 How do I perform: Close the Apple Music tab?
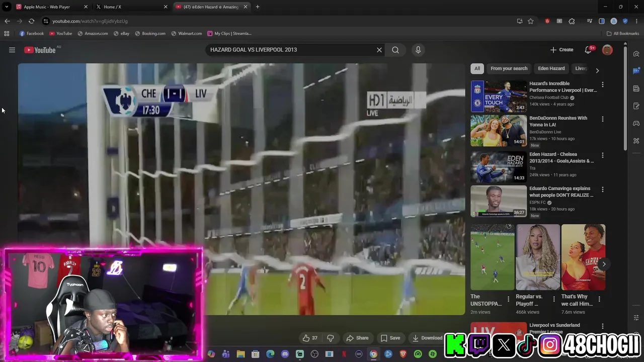[86, 7]
